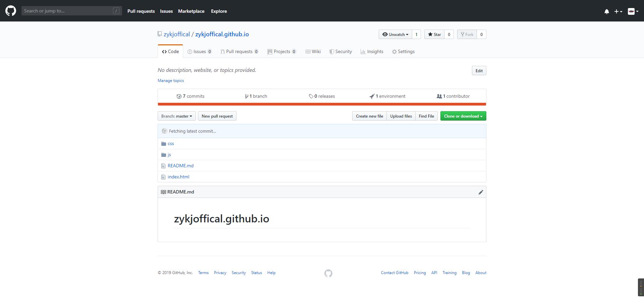This screenshot has height=304, width=644.
Task: Click the js folder icon
Action: (164, 155)
